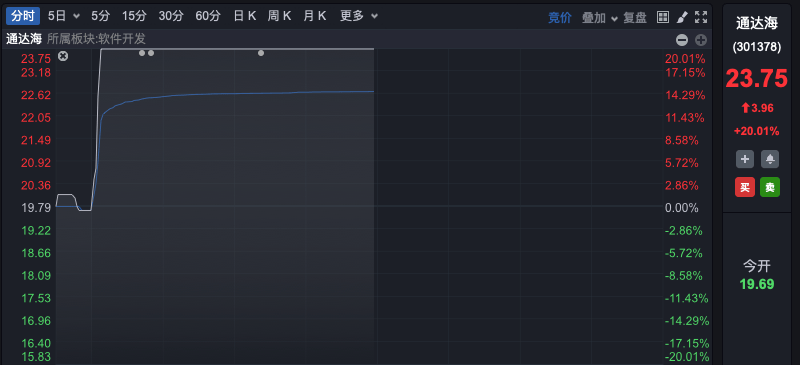Click the minus zoom-out circle icon

[x=682, y=40]
